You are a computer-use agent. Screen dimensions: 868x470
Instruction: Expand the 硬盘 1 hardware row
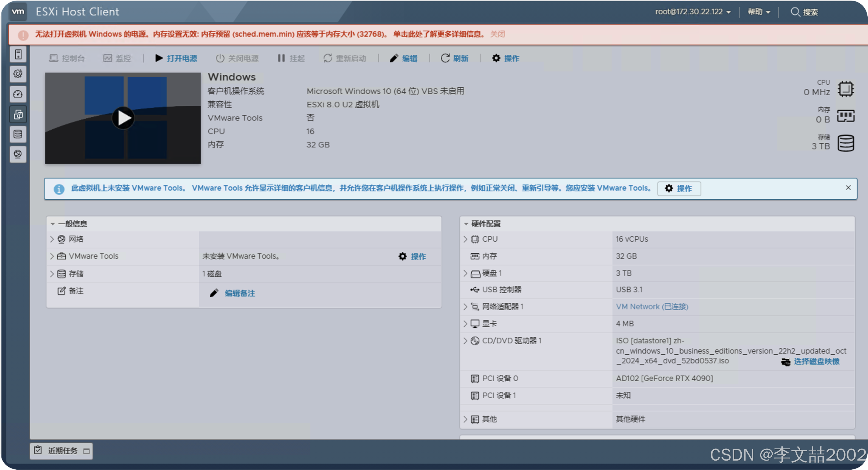point(465,273)
